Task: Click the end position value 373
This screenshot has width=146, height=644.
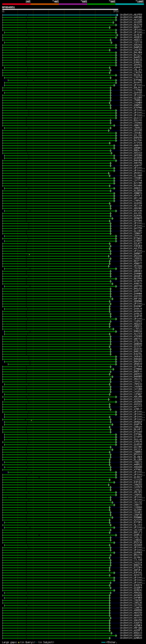Action: pos(115,11)
